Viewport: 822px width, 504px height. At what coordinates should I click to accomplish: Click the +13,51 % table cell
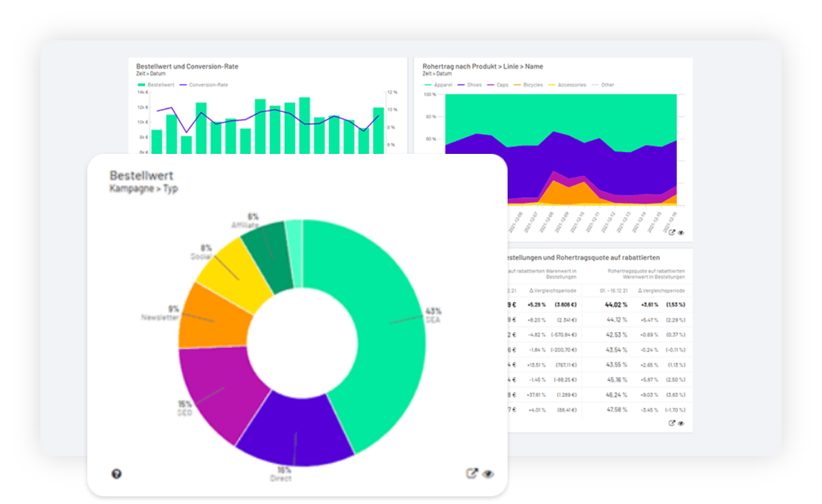click(x=535, y=364)
